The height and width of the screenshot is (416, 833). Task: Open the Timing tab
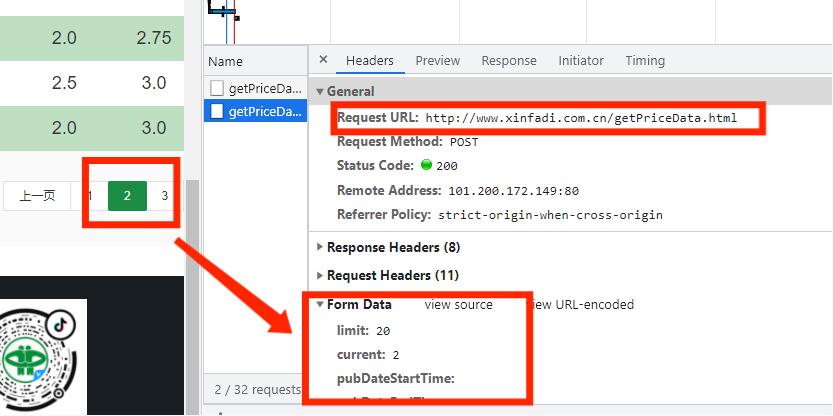click(645, 61)
